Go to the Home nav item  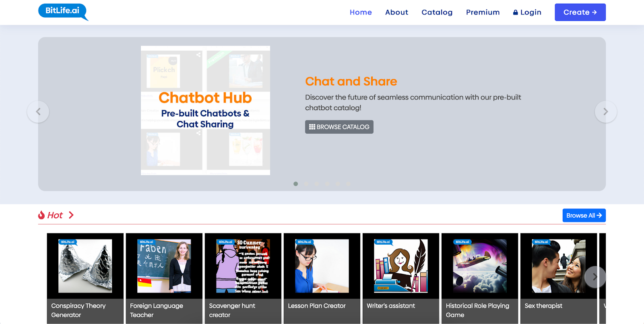361,12
